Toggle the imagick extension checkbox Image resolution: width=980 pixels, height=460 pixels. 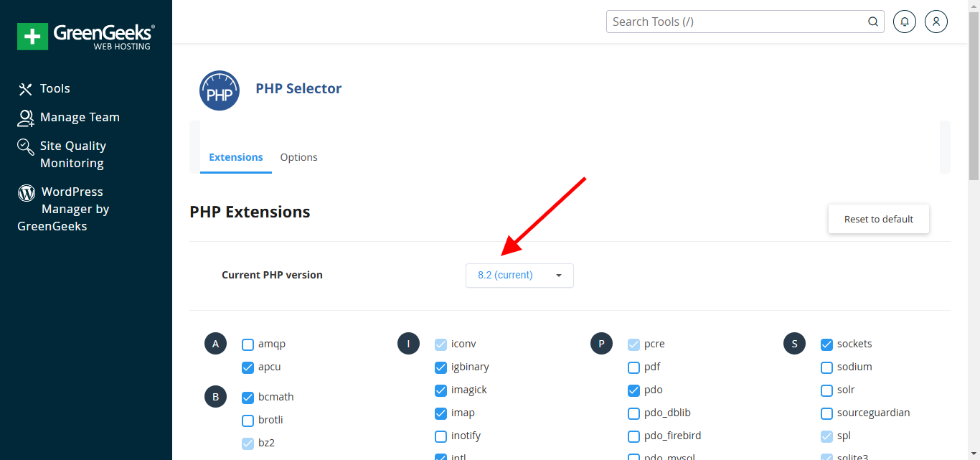(x=441, y=390)
